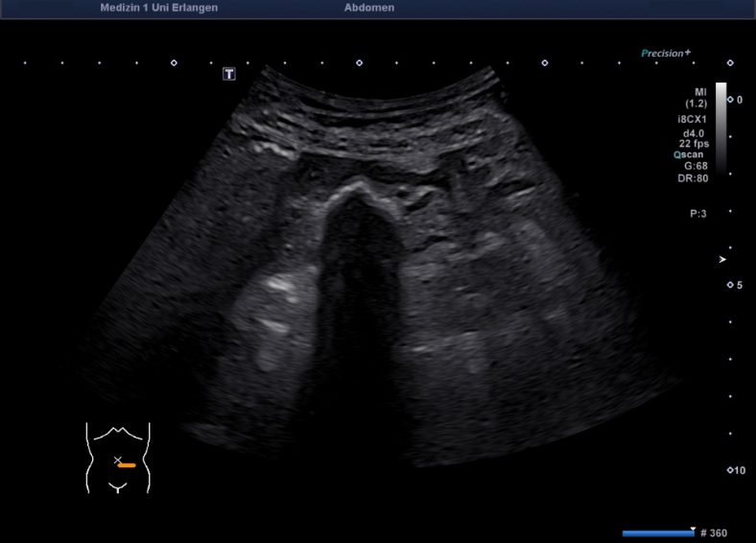Select the orange probe position indicator
The width and height of the screenshot is (756, 543).
point(127,464)
